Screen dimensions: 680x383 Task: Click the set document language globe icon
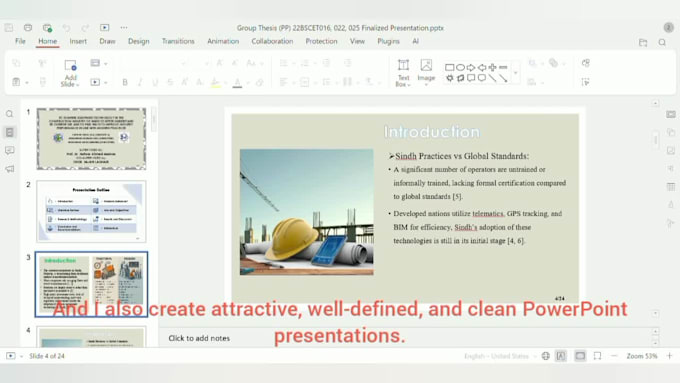[x=546, y=356]
